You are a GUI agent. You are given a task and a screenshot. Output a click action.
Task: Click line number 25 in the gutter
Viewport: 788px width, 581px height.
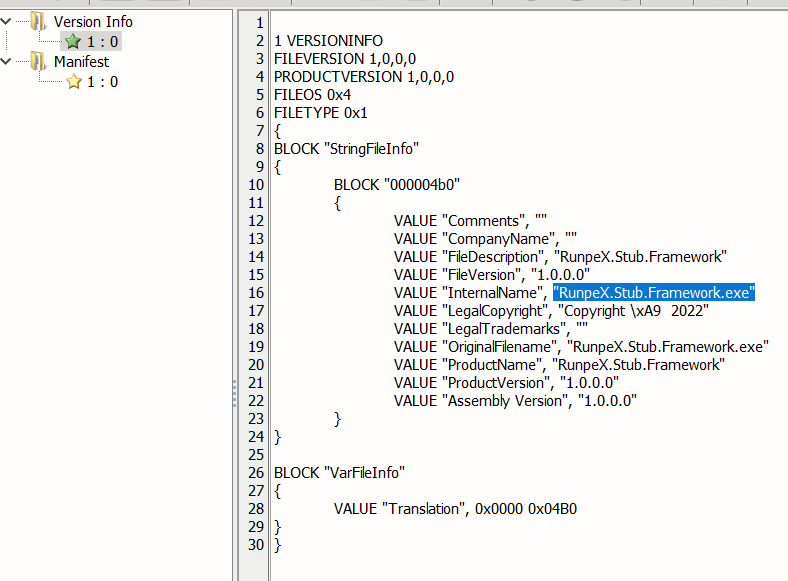(256, 455)
